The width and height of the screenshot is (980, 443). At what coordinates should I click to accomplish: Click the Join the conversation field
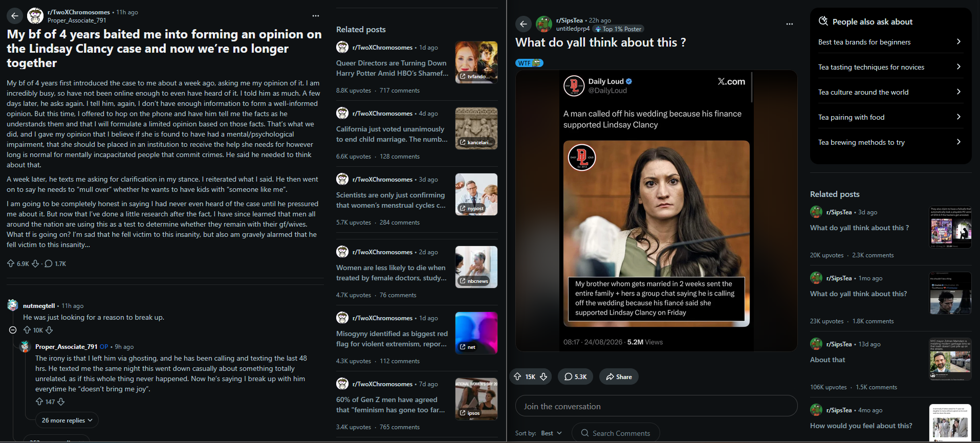656,406
